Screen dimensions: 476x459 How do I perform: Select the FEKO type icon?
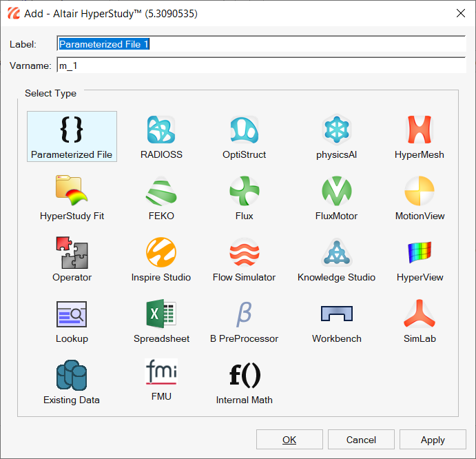pyautogui.click(x=161, y=191)
